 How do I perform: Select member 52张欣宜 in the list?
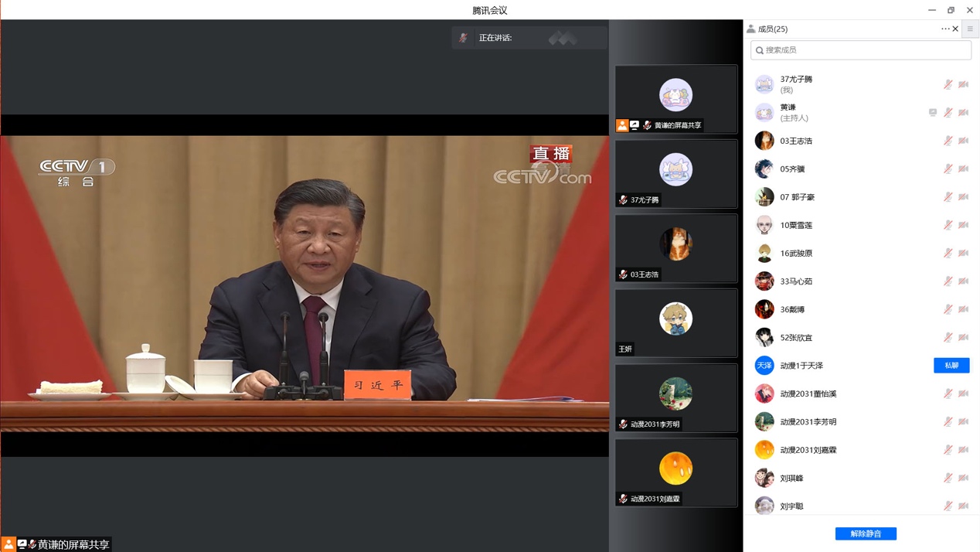click(x=796, y=338)
